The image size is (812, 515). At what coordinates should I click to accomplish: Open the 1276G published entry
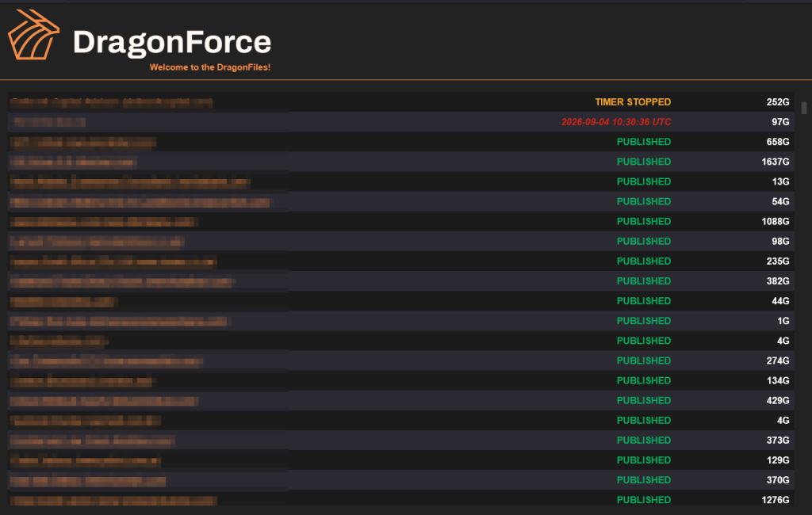coord(400,499)
